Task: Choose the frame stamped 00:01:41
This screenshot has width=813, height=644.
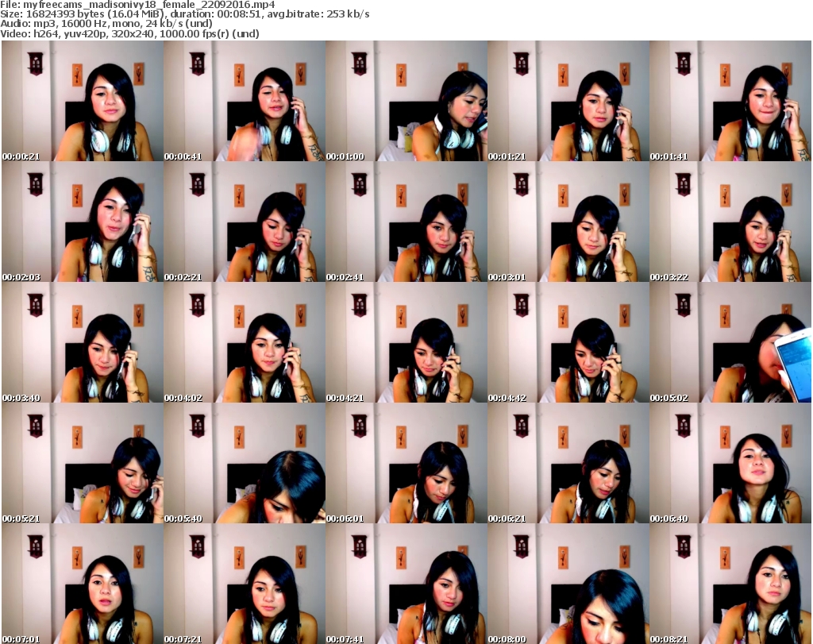Action: pos(730,101)
